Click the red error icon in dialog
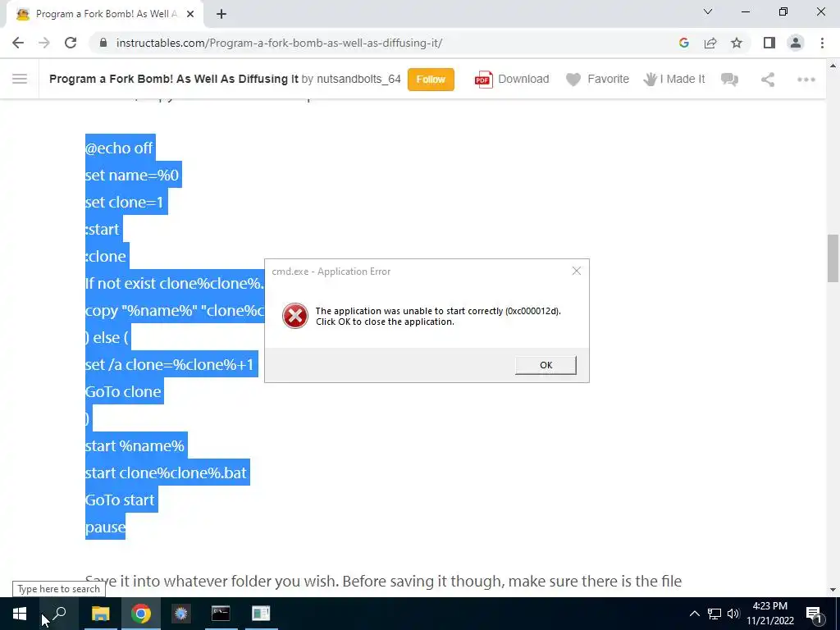840x630 pixels. (295, 316)
